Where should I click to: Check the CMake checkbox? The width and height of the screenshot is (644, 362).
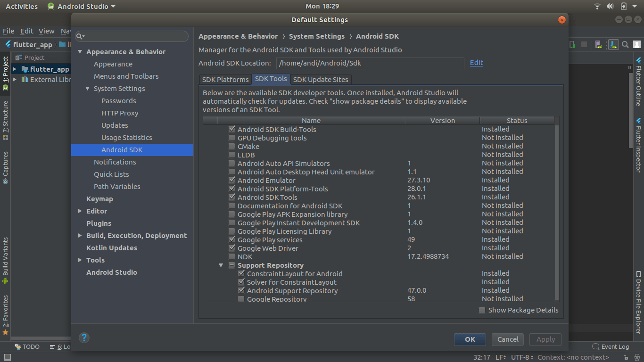click(x=231, y=146)
